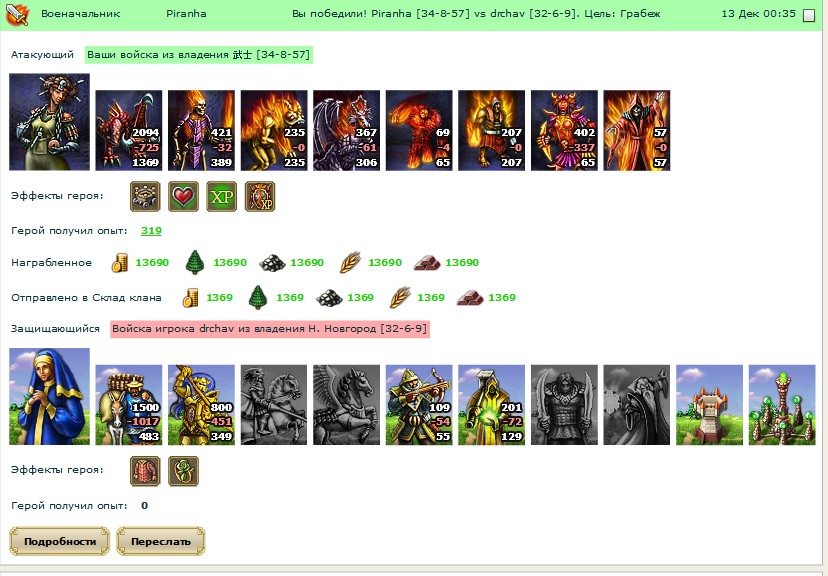Click the defender hero portrait in blue robe

coord(50,396)
